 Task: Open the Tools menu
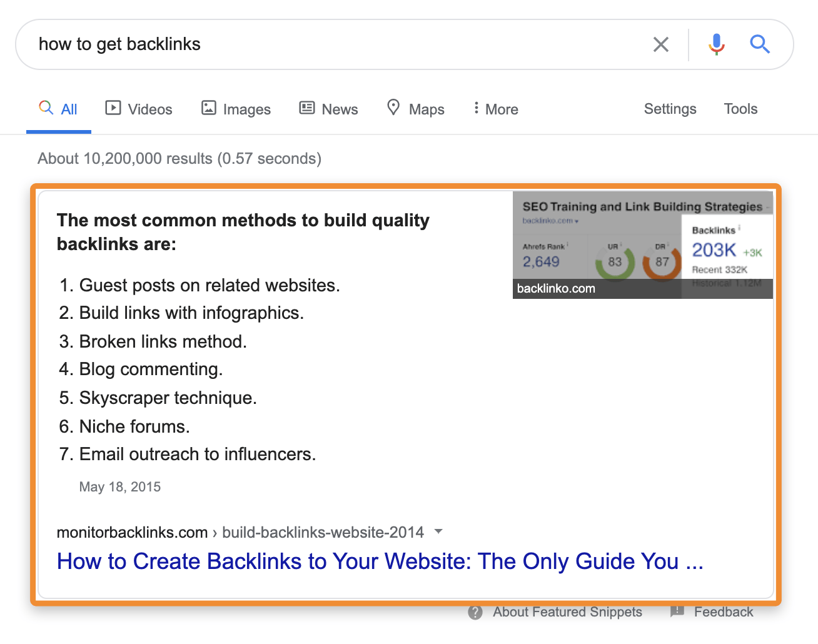(740, 108)
